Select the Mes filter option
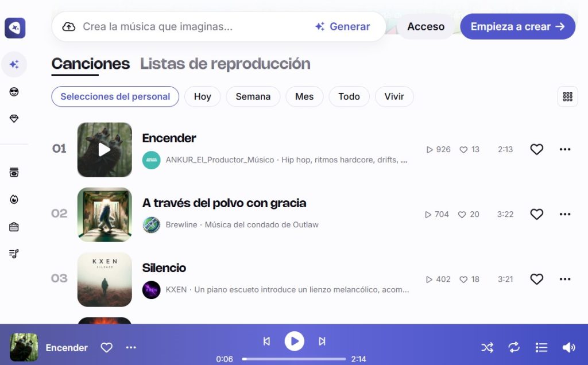588x365 pixels. tap(304, 96)
